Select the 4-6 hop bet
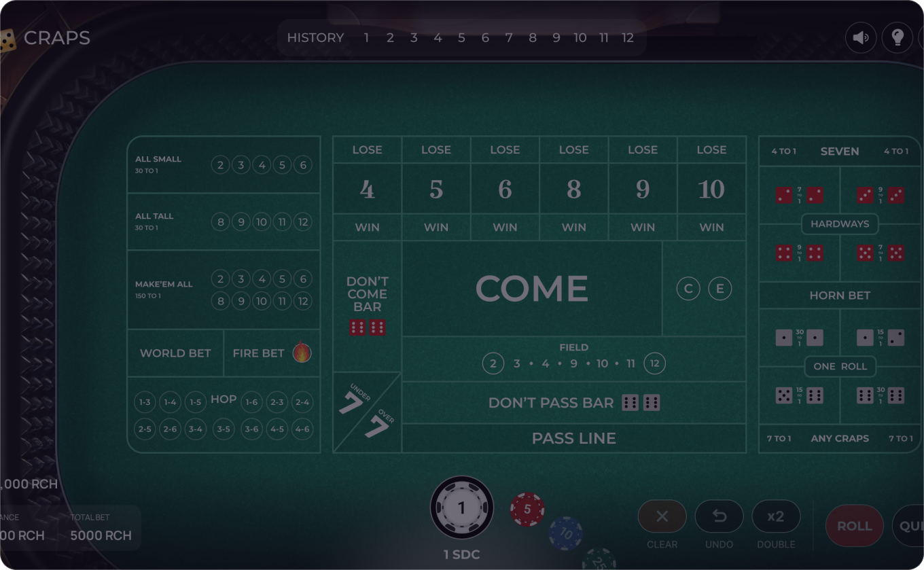The height and width of the screenshot is (570, 924). (302, 429)
